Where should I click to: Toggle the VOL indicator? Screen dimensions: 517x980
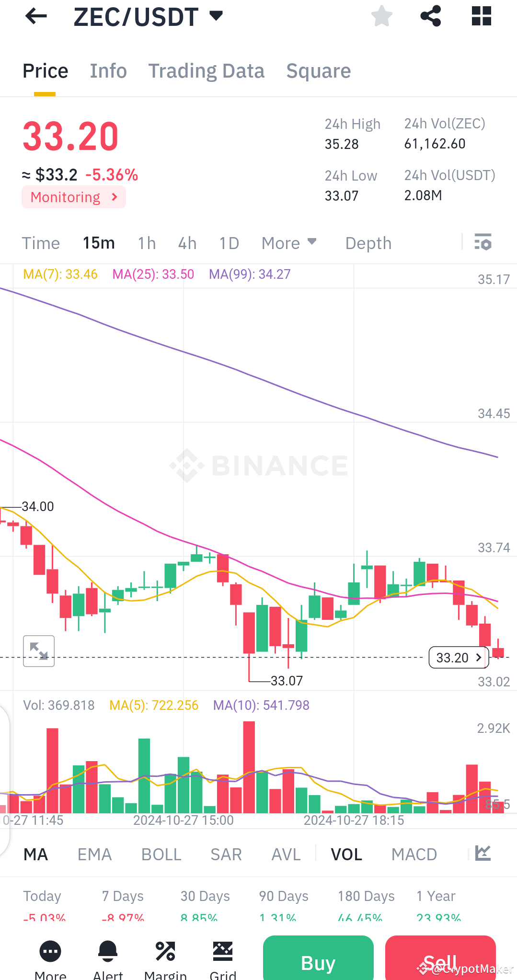tap(346, 854)
